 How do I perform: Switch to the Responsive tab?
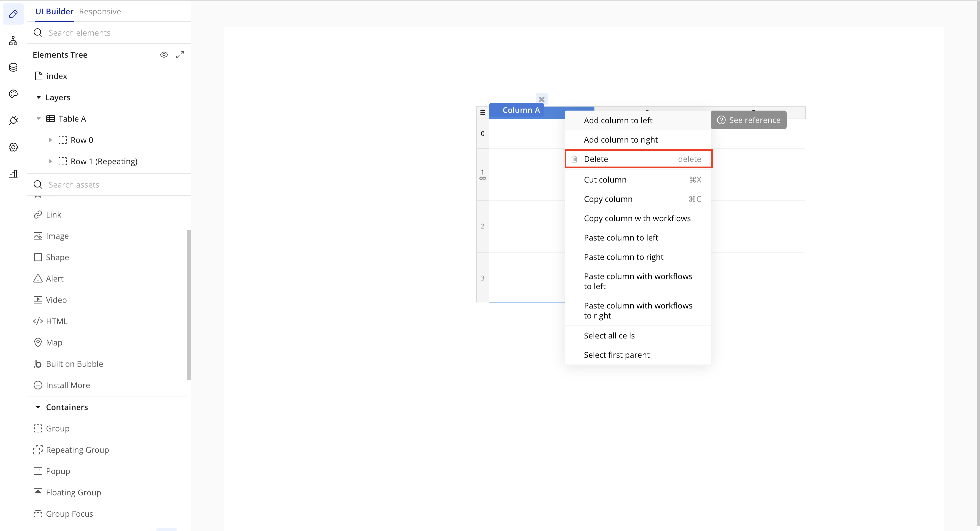100,11
